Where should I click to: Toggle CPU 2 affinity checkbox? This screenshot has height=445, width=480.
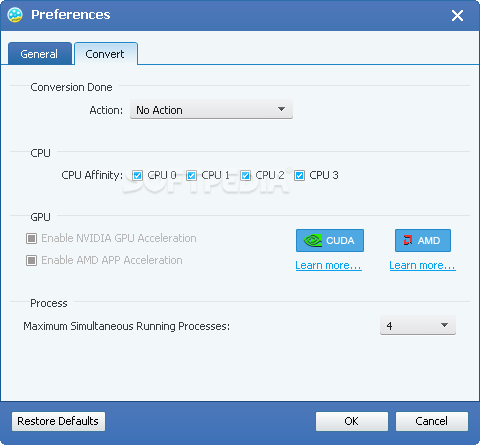[246, 175]
